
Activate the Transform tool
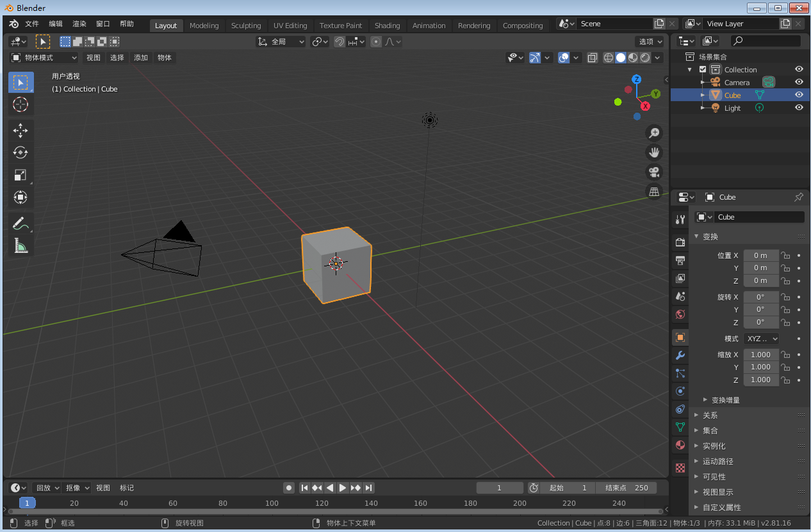20,197
